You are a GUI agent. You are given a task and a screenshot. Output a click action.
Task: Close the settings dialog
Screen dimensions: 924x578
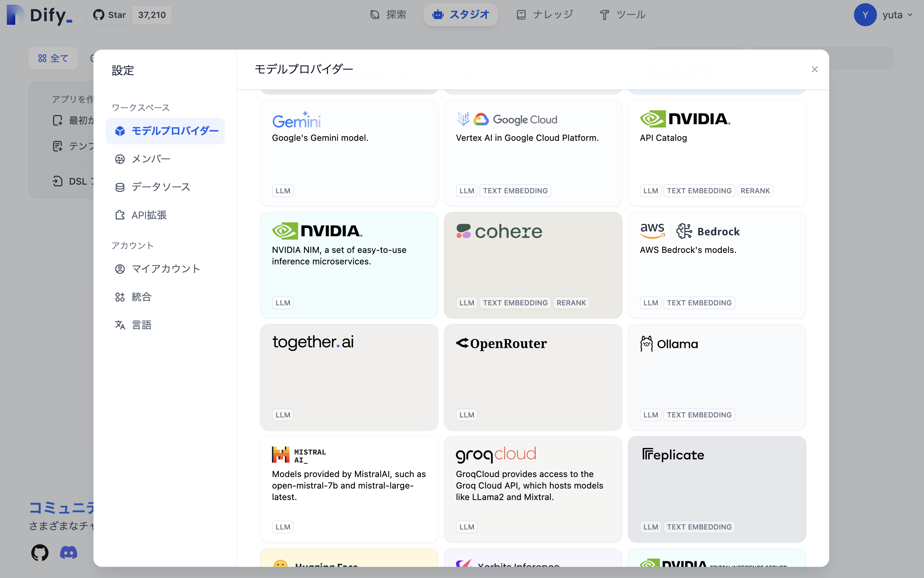tap(814, 69)
